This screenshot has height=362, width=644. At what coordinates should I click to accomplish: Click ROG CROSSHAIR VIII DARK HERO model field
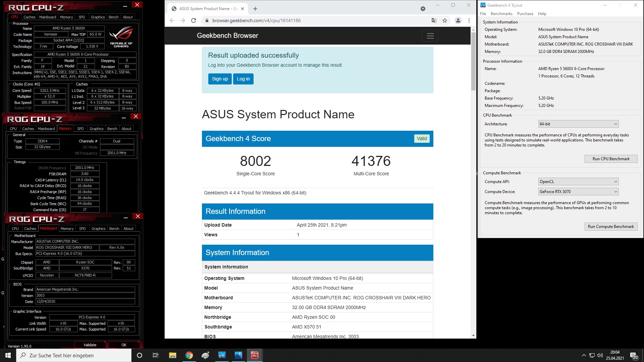(x=67, y=248)
